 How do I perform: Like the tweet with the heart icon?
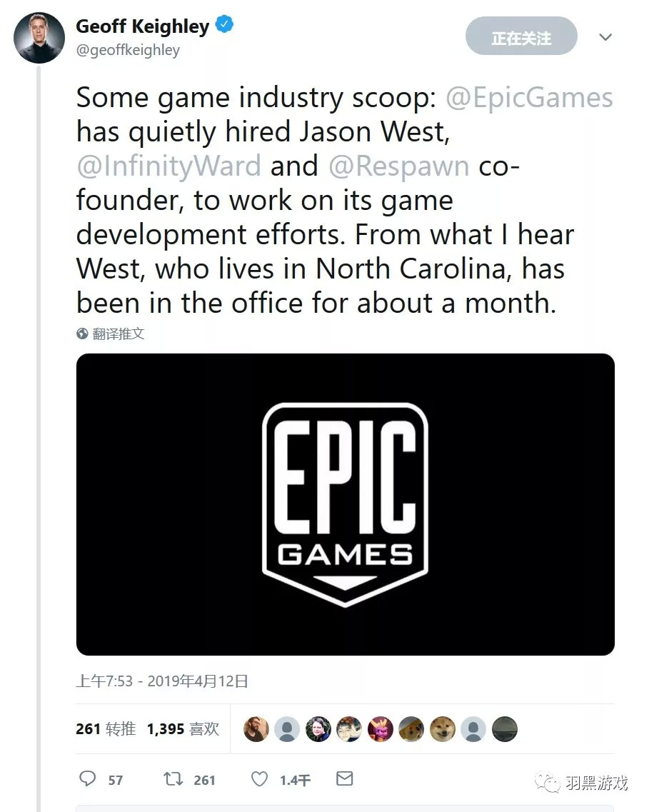click(261, 779)
